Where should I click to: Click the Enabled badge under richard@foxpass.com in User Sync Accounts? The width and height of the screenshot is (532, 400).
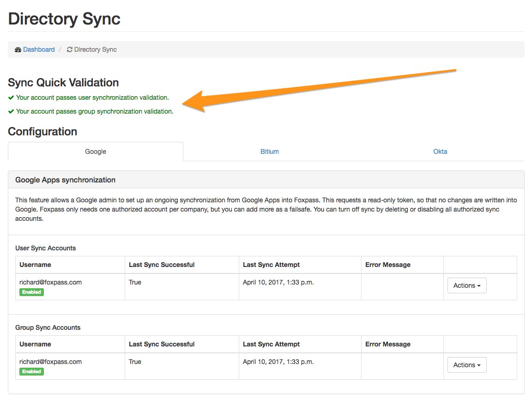click(31, 292)
